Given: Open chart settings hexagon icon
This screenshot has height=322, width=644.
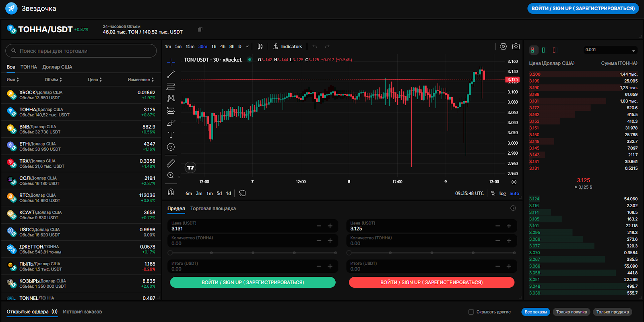Looking at the screenshot, I should (x=503, y=46).
